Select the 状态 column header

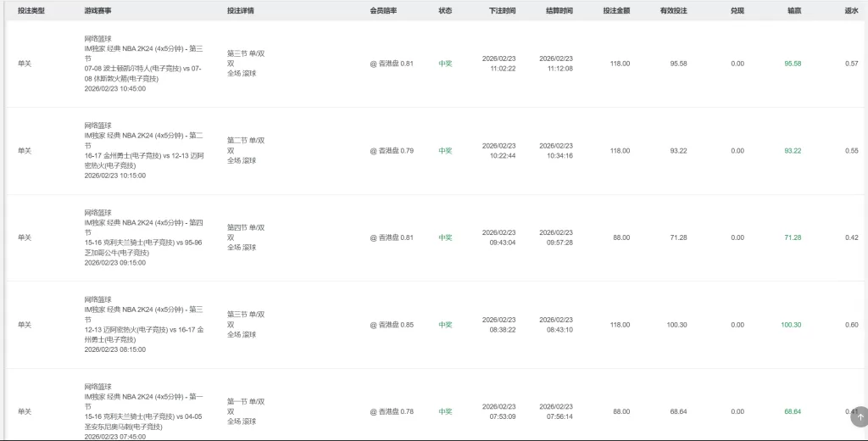[x=445, y=11]
